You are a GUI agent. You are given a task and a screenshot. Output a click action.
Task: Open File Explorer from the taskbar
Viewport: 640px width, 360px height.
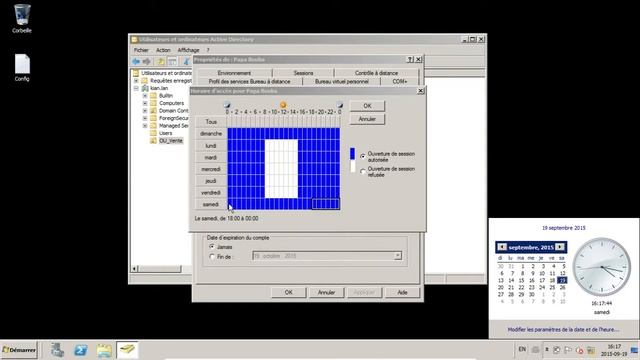click(x=104, y=350)
